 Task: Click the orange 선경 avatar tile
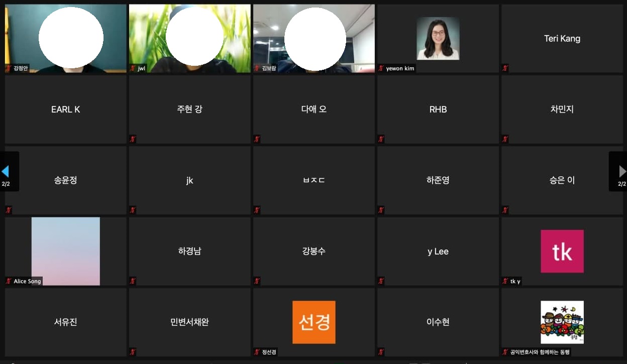[313, 322]
